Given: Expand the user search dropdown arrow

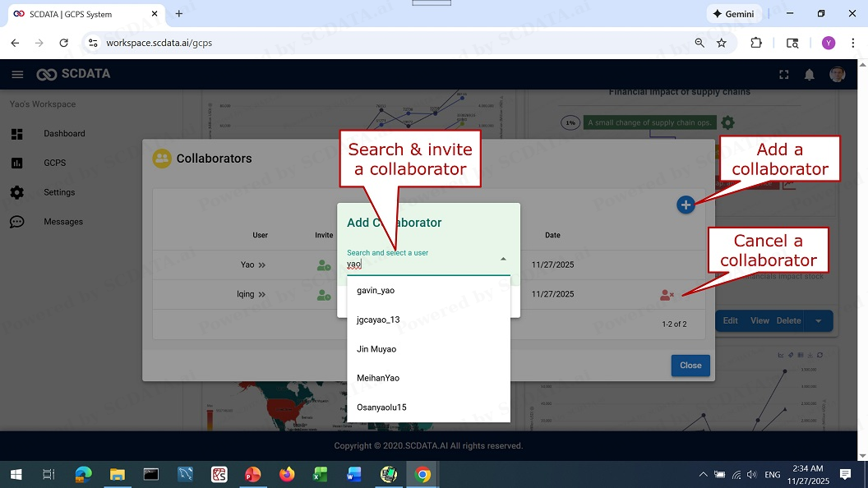Looking at the screenshot, I should point(503,260).
